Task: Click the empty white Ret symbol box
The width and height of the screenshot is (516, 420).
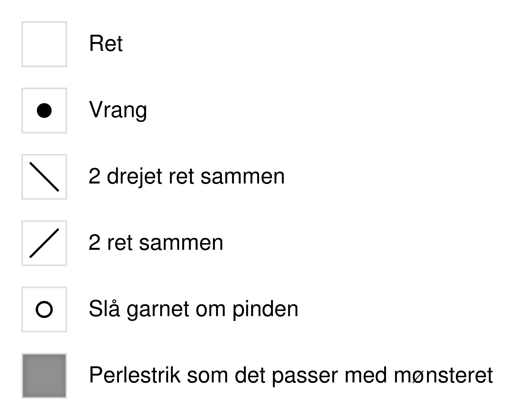Action: pyautogui.click(x=44, y=44)
